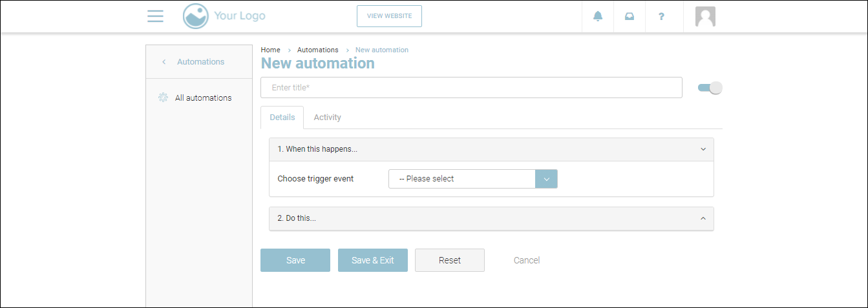Open the notifications bell
This screenshot has width=868, height=308.
(598, 16)
